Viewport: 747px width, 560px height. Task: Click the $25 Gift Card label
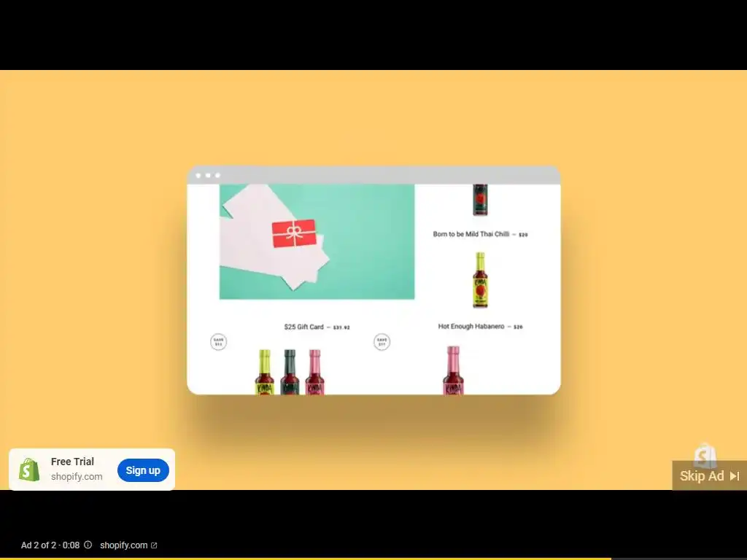point(304,327)
